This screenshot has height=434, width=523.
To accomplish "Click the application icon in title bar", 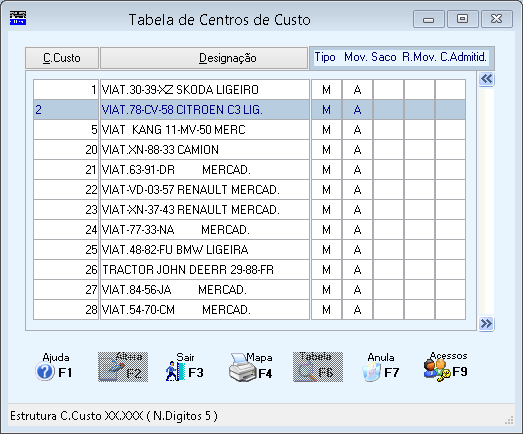I will tap(18, 18).
